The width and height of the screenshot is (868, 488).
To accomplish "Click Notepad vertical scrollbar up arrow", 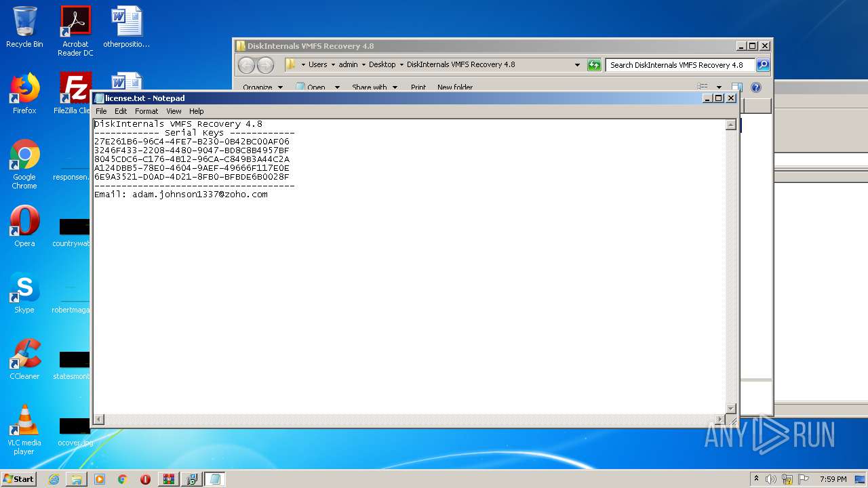I will [x=731, y=125].
